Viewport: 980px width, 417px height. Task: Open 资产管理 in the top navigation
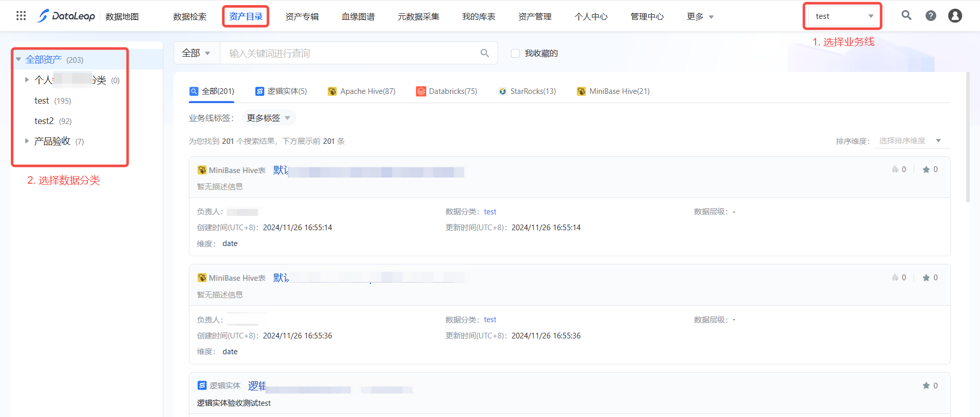[x=535, y=16]
